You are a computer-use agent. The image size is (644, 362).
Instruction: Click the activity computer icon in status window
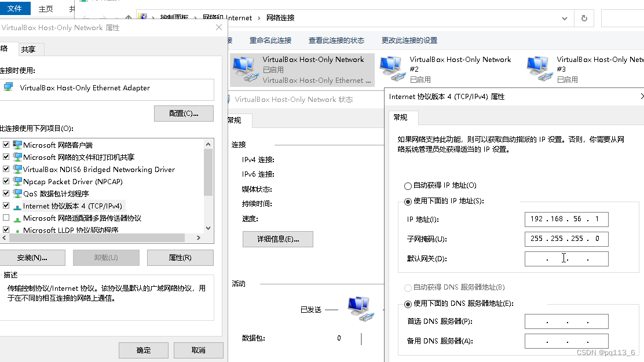[361, 309]
